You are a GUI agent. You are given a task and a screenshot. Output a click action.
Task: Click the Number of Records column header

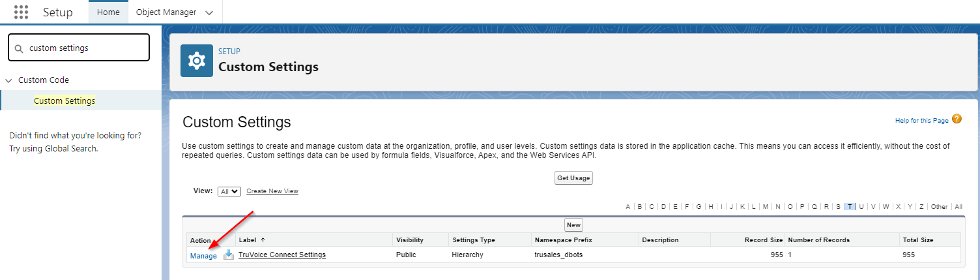[x=819, y=240]
